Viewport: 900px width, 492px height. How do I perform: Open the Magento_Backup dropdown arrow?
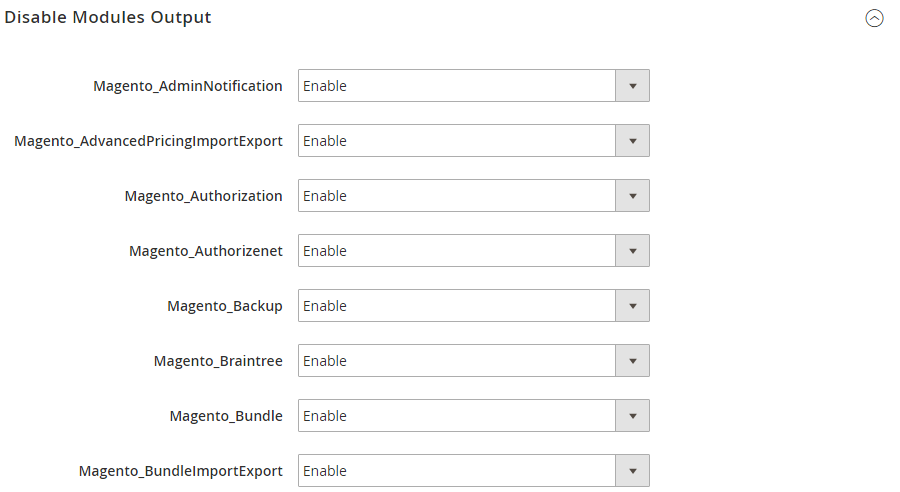click(633, 306)
